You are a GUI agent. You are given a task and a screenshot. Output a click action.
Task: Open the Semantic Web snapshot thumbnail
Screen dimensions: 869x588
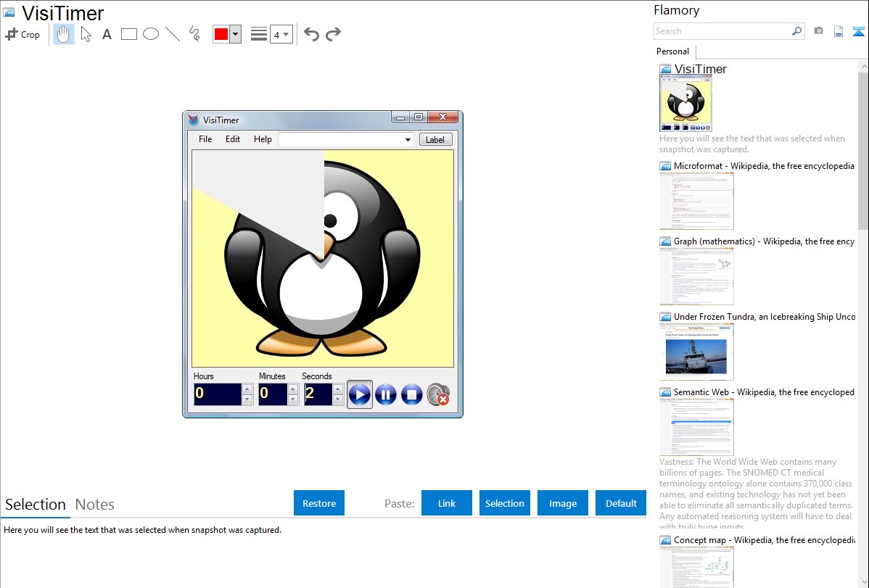[696, 427]
